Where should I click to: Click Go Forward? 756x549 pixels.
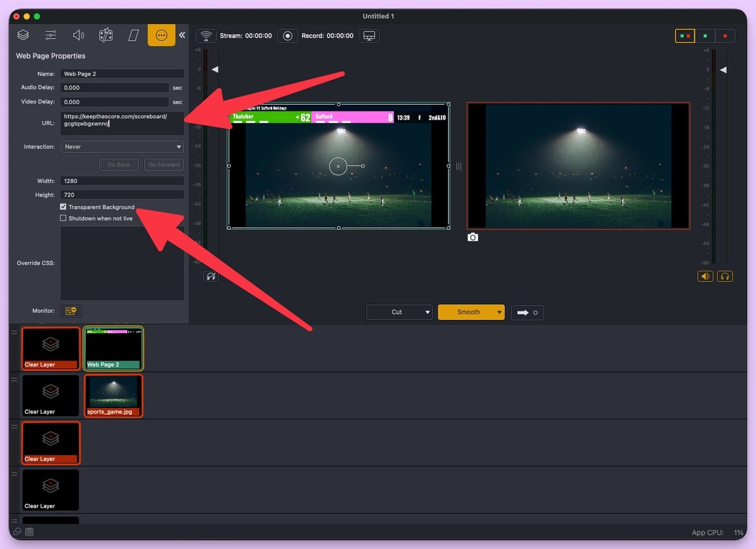(164, 164)
